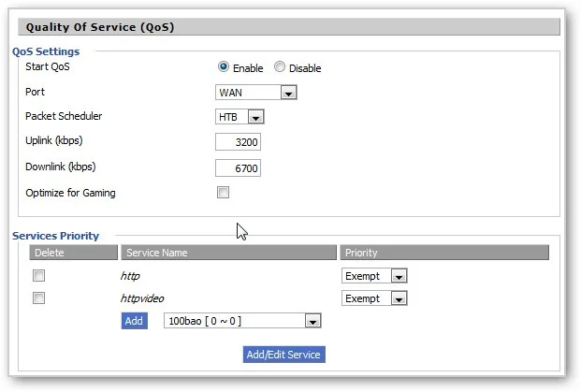
Task: Click the Uplink (kbps) input field
Action: click(x=238, y=142)
